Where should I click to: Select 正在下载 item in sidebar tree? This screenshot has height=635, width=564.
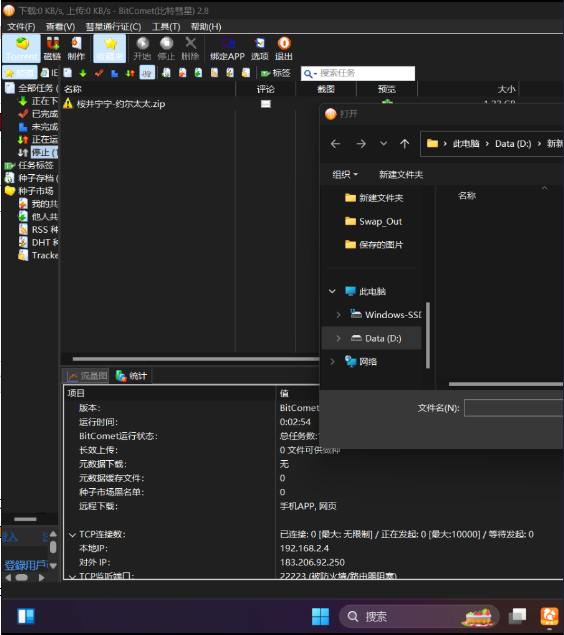click(x=38, y=101)
